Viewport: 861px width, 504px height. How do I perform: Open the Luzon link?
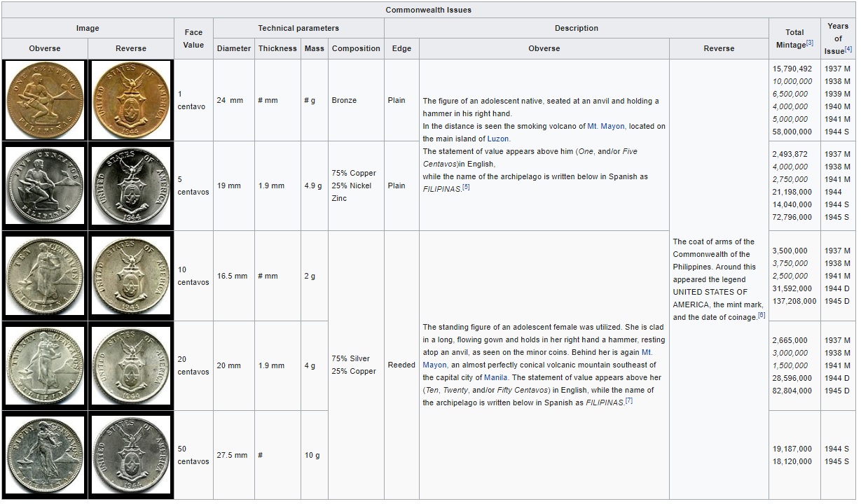(498, 139)
